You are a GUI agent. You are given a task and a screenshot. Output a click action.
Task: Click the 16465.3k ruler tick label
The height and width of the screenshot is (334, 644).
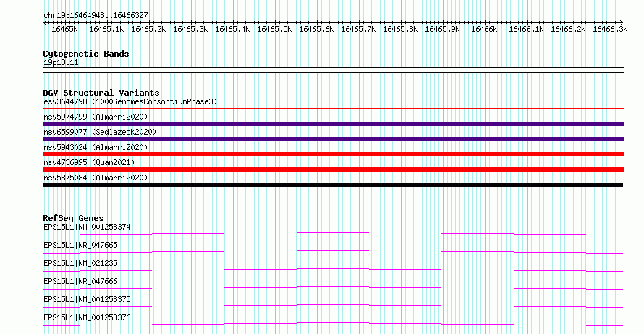[190, 29]
